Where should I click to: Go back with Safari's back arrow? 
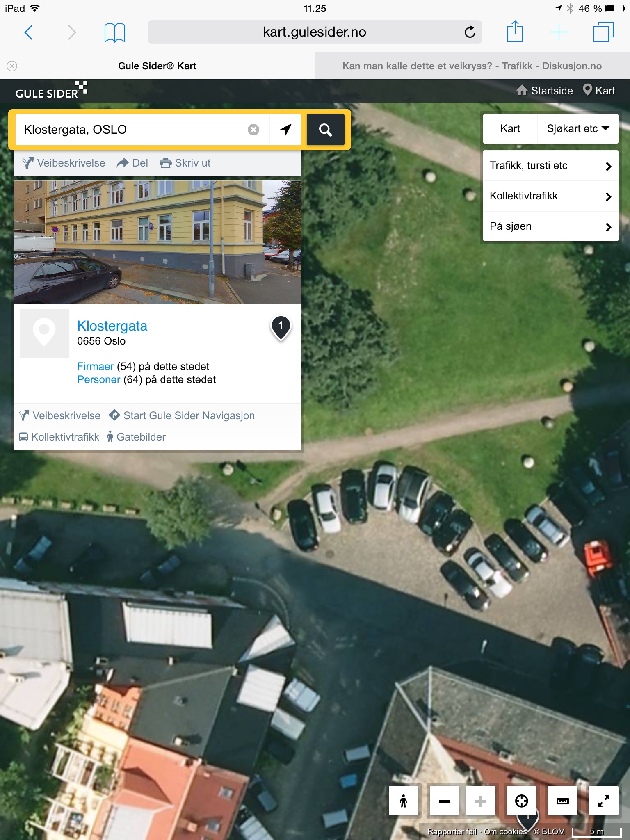(28, 32)
